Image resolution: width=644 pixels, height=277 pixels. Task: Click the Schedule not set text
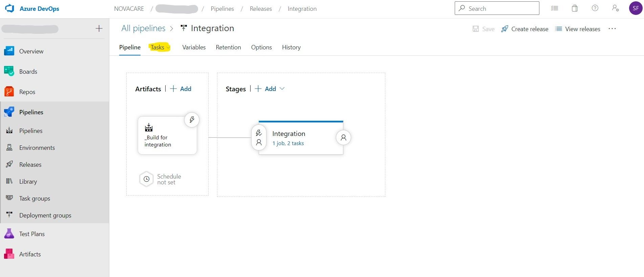pyautogui.click(x=169, y=179)
